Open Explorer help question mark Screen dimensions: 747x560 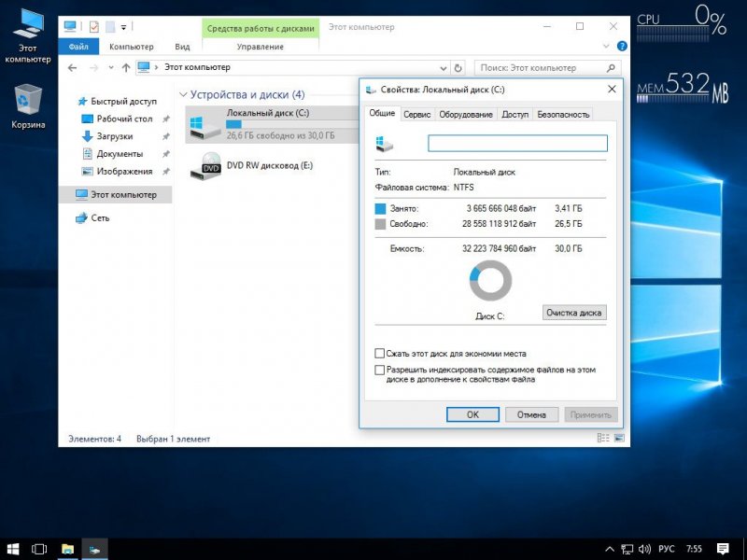(x=622, y=46)
